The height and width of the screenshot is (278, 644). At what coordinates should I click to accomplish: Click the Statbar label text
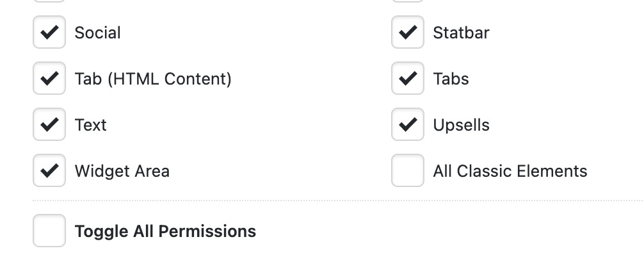461,33
